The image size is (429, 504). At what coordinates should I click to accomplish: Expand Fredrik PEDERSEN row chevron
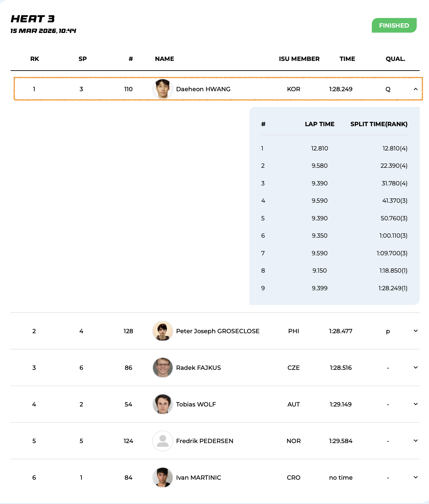coord(415,441)
